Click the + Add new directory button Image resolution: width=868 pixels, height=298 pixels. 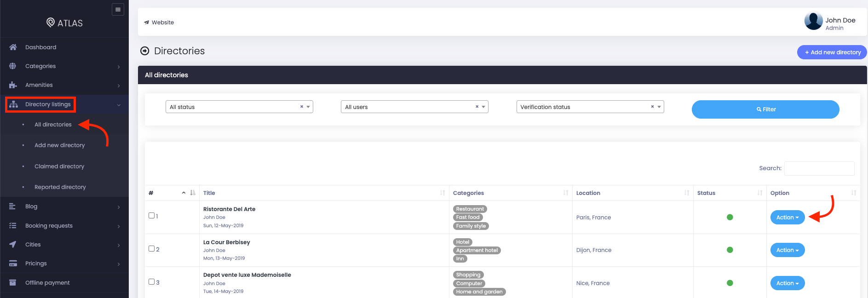pos(832,52)
